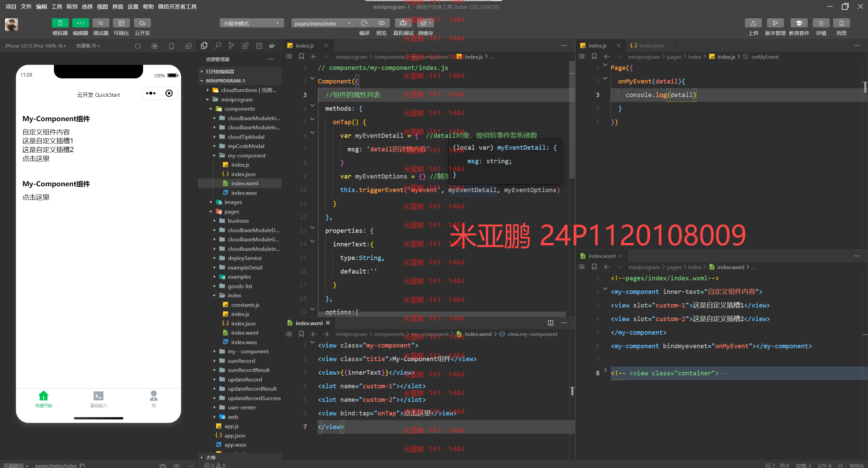Select the sumRecord folder
The width and height of the screenshot is (868, 468).
pyautogui.click(x=241, y=361)
